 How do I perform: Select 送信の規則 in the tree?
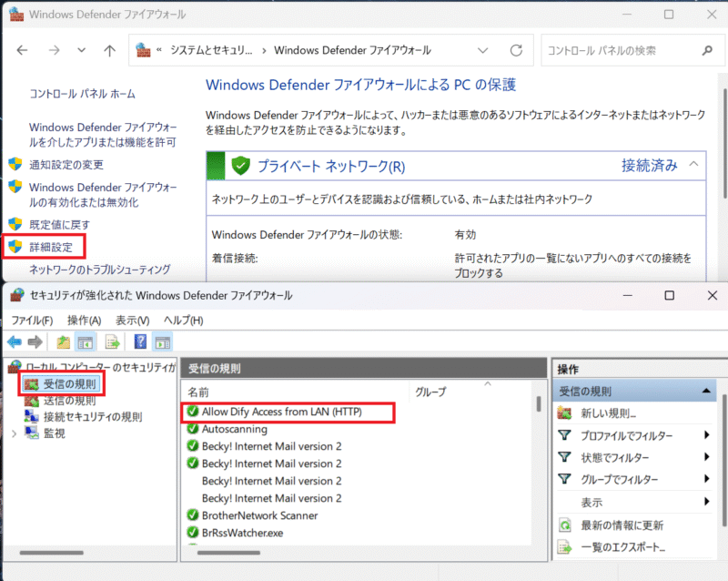click(70, 400)
